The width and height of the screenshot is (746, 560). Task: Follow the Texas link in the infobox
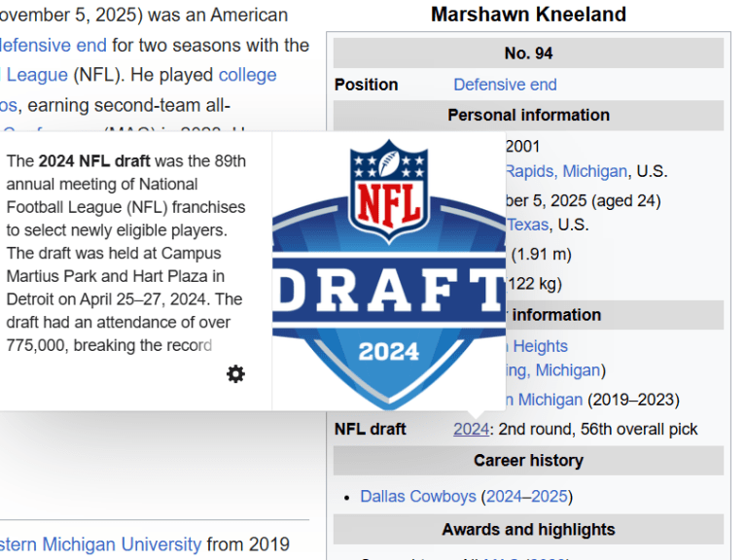point(527,225)
